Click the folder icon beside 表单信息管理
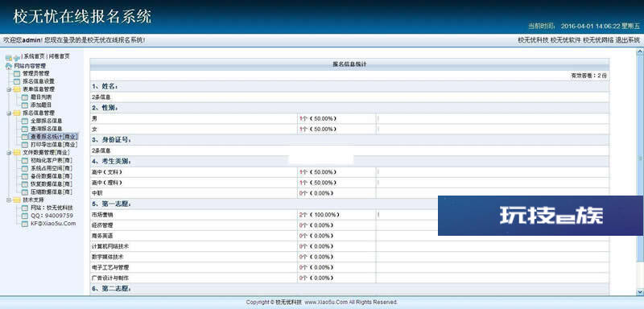 (x=17, y=89)
